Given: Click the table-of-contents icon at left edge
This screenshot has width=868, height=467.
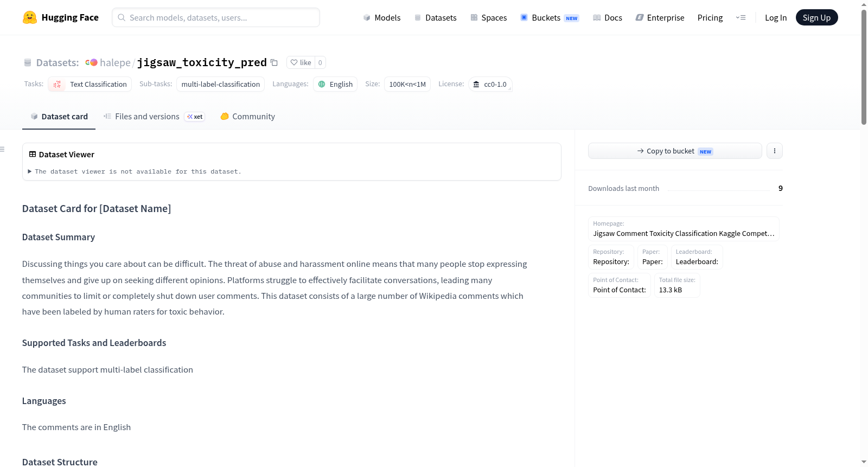Looking at the screenshot, I should coord(2,149).
